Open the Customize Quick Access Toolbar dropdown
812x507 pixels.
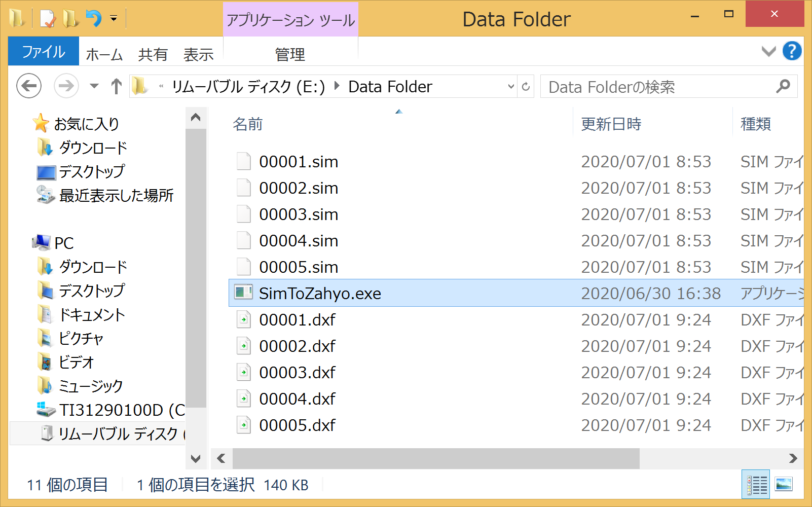[114, 19]
